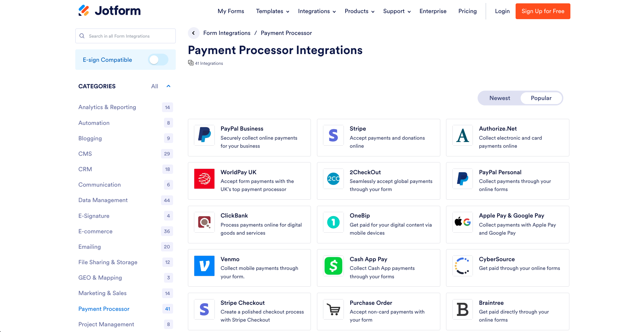Image resolution: width=644 pixels, height=332 pixels.
Task: Open the Pricing page
Action: [468, 11]
